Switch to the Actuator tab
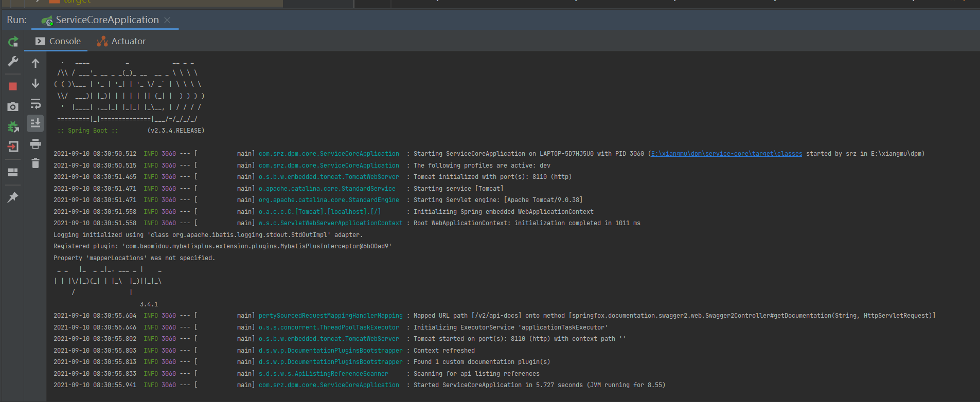Viewport: 980px width, 402px height. pyautogui.click(x=122, y=41)
